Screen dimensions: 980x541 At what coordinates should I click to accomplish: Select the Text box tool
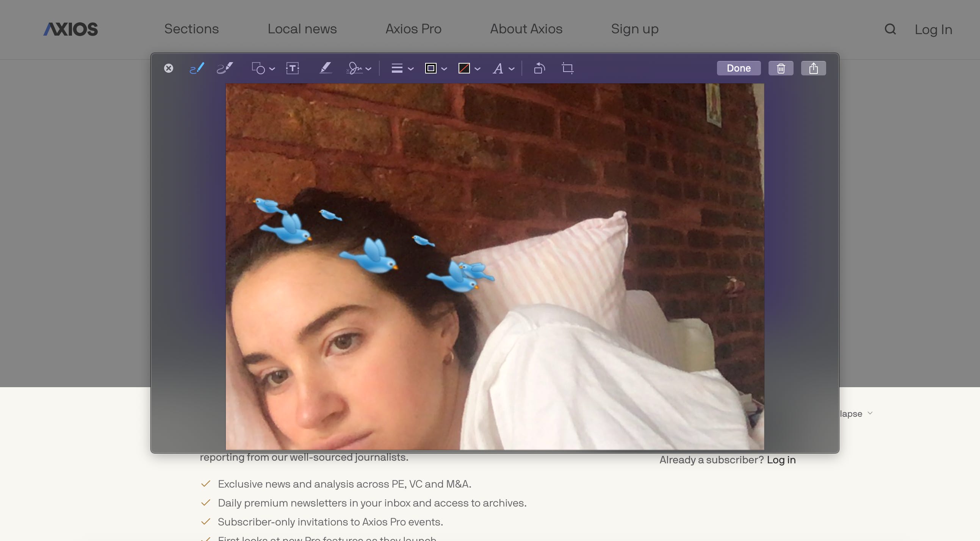tap(292, 69)
